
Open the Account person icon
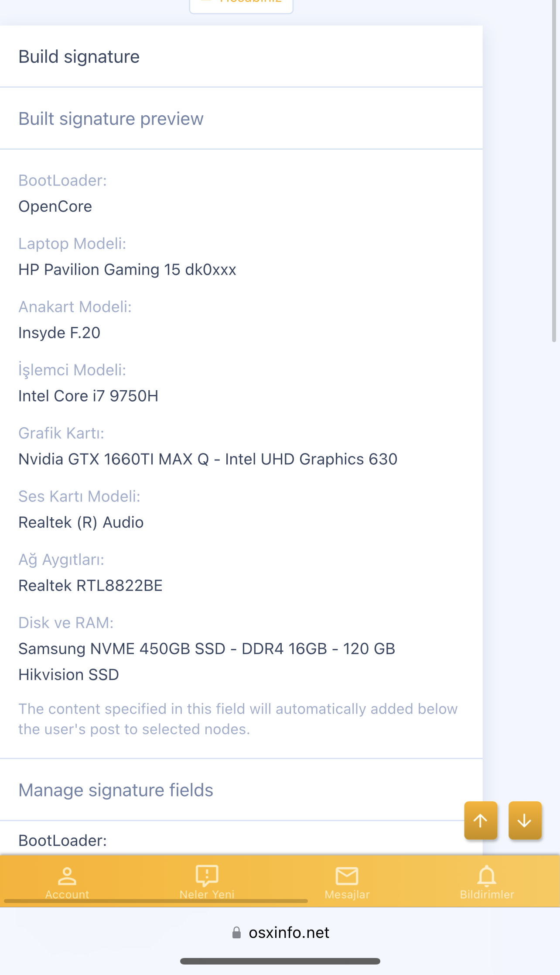coord(67,875)
